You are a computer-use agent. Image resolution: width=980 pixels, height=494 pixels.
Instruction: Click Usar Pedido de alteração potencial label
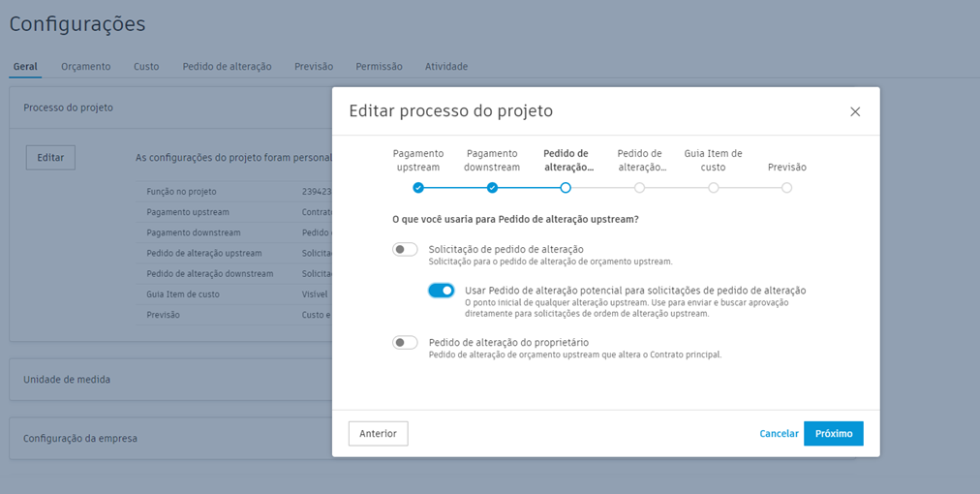point(635,291)
